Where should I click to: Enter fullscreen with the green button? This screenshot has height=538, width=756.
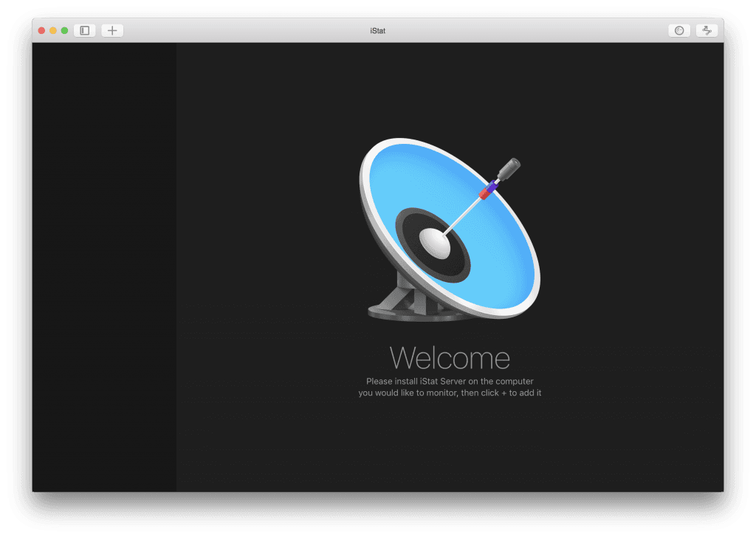[65, 31]
